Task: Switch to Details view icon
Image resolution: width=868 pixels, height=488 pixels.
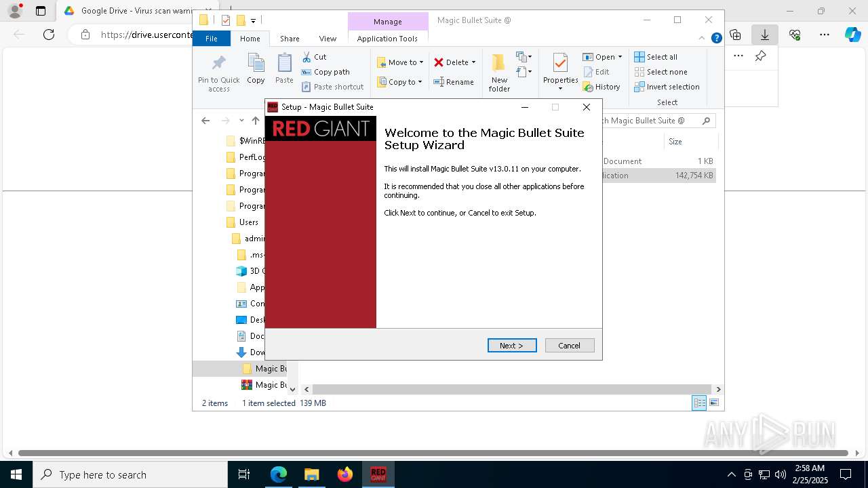Action: tap(699, 403)
